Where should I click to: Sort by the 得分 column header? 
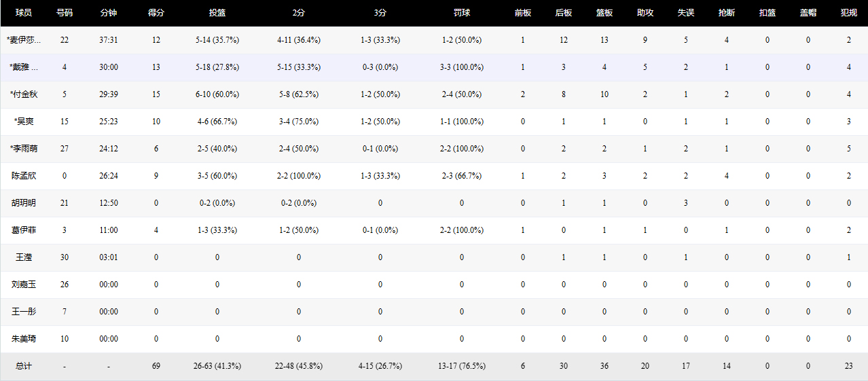pyautogui.click(x=156, y=13)
